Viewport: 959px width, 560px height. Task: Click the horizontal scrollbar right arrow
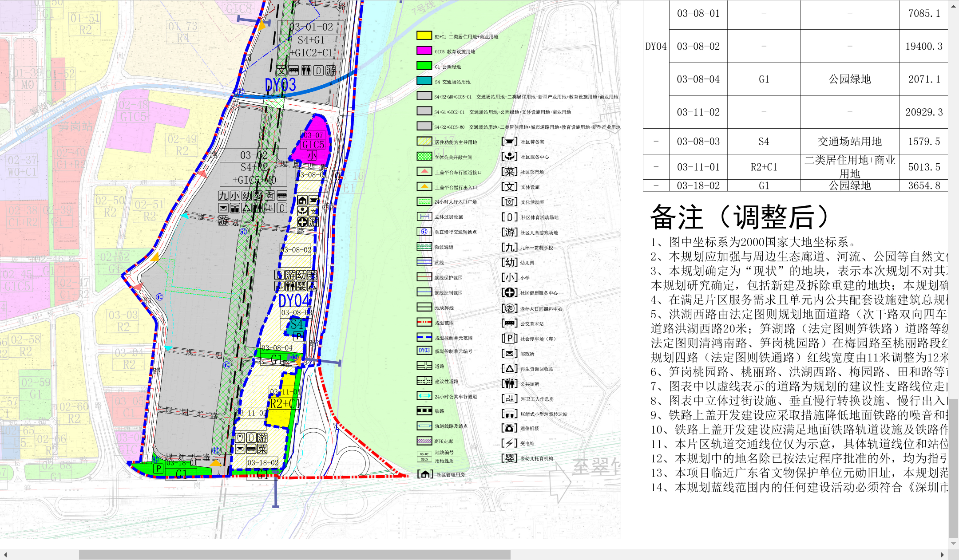[x=942, y=555]
